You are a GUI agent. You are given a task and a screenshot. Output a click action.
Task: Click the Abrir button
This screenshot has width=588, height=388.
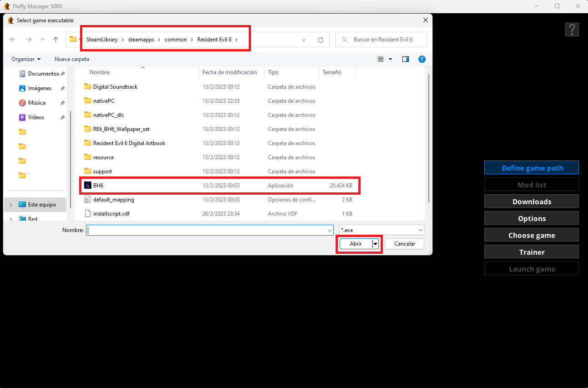click(356, 244)
